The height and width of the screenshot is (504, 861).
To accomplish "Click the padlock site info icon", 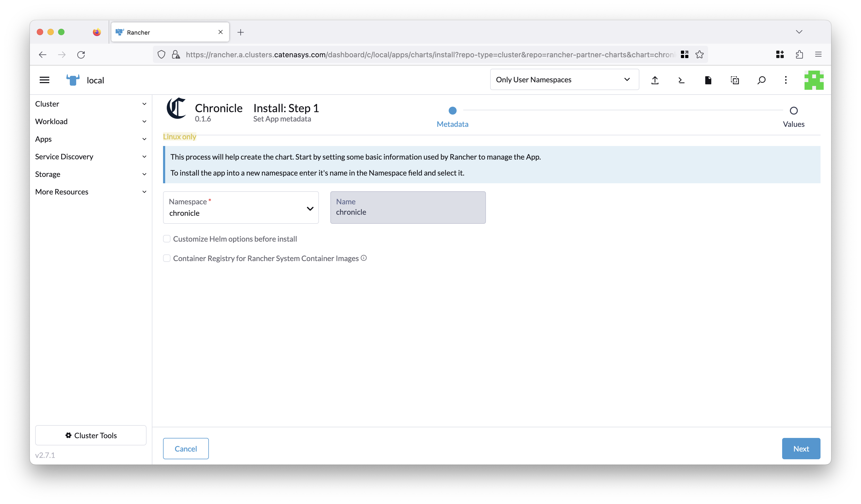I will click(176, 55).
